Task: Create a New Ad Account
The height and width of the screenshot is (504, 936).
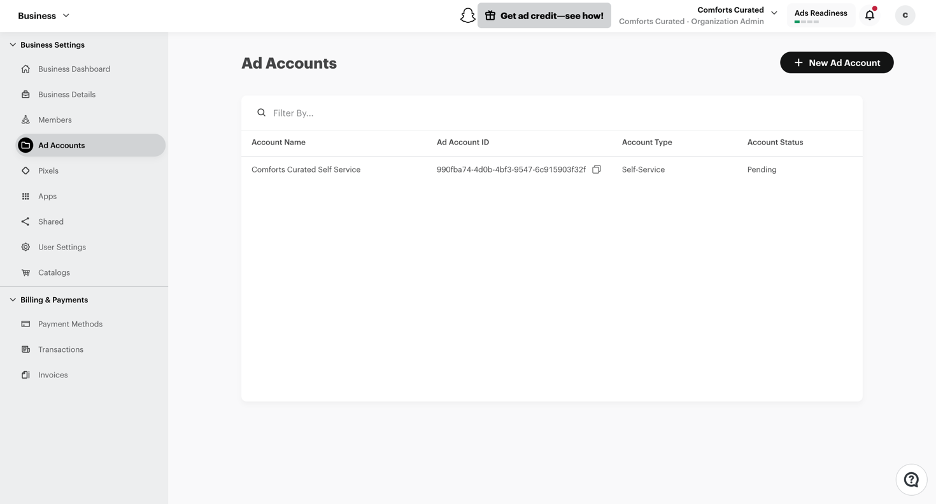Action: [x=836, y=63]
